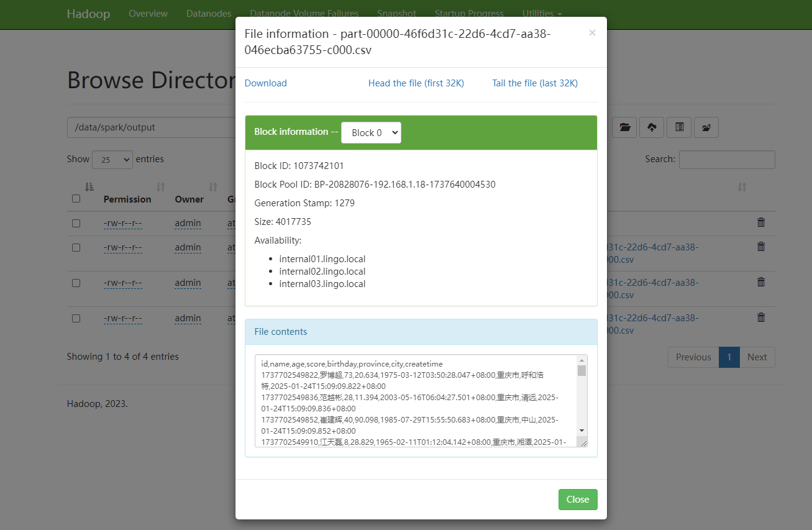Click the cut and paste list icon
The image size is (812, 530).
pyautogui.click(x=679, y=127)
